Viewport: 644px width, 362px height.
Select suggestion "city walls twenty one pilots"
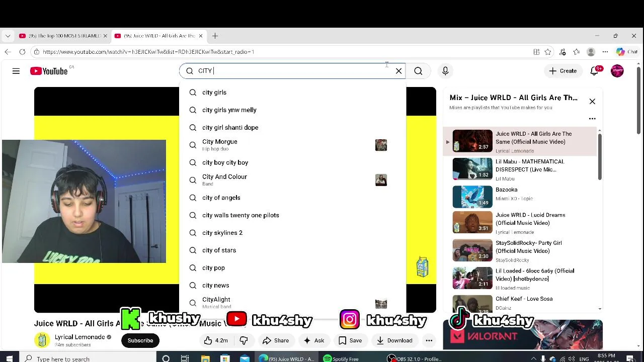click(x=292, y=215)
